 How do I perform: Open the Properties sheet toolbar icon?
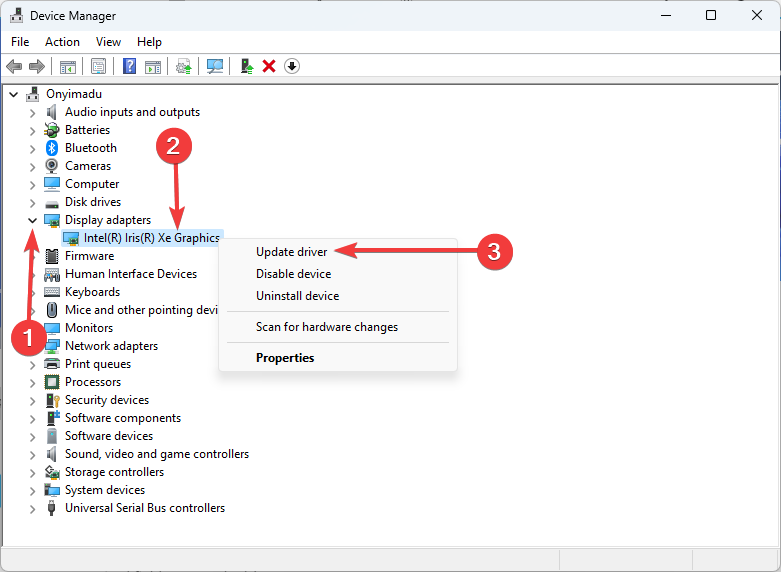(99, 66)
